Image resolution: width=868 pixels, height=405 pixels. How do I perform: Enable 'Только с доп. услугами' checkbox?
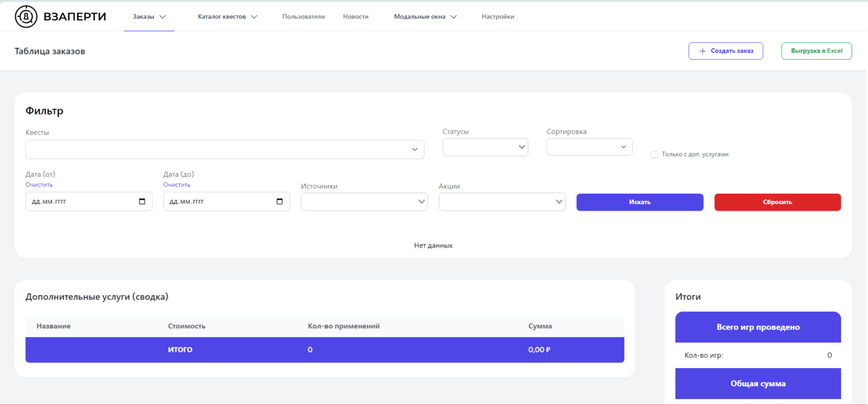click(x=654, y=154)
